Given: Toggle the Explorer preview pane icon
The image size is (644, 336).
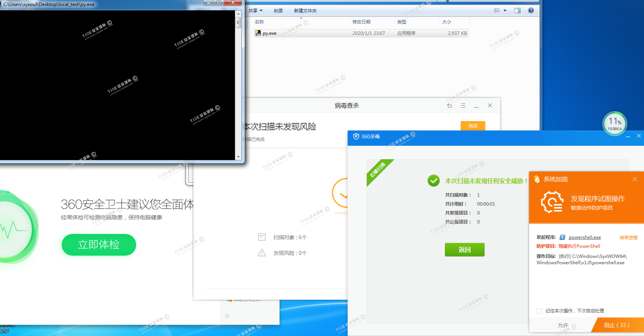Looking at the screenshot, I should point(517,10).
